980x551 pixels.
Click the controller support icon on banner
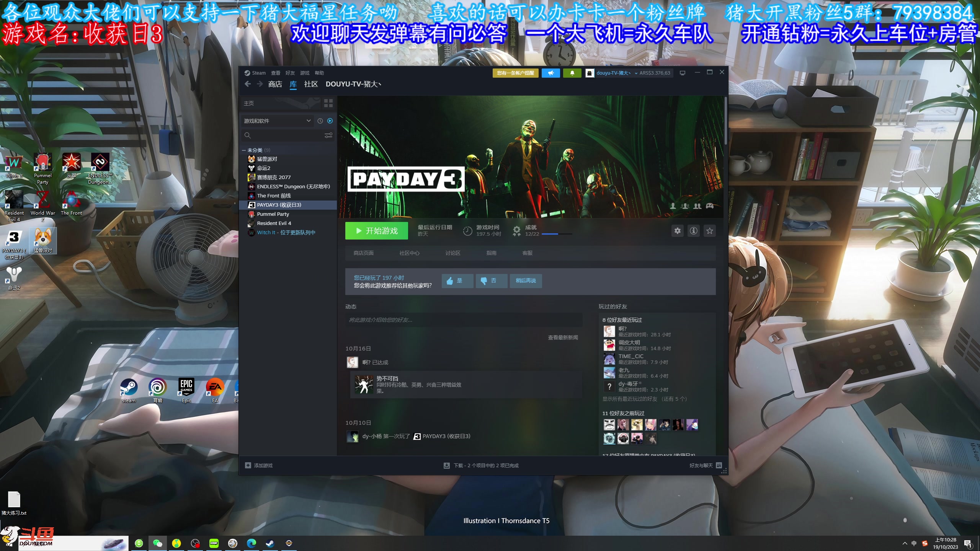coord(710,206)
